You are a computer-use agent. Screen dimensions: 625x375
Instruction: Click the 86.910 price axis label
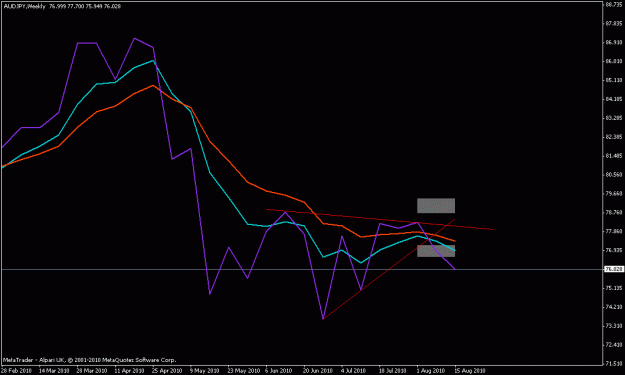[614, 42]
